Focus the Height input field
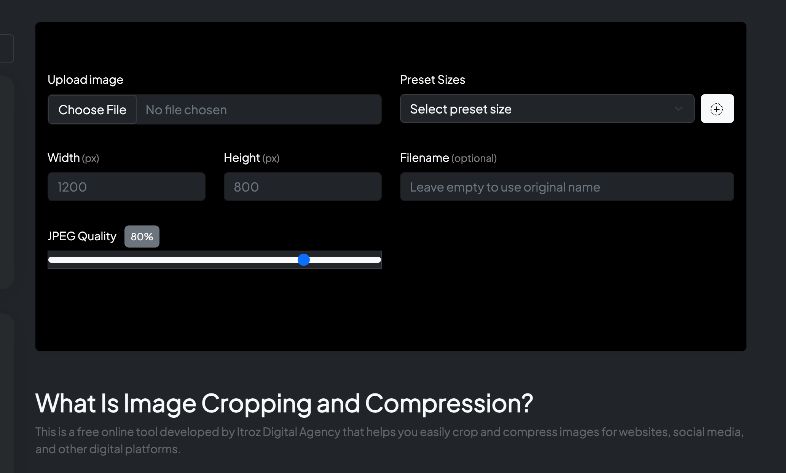786x473 pixels. [x=302, y=187]
